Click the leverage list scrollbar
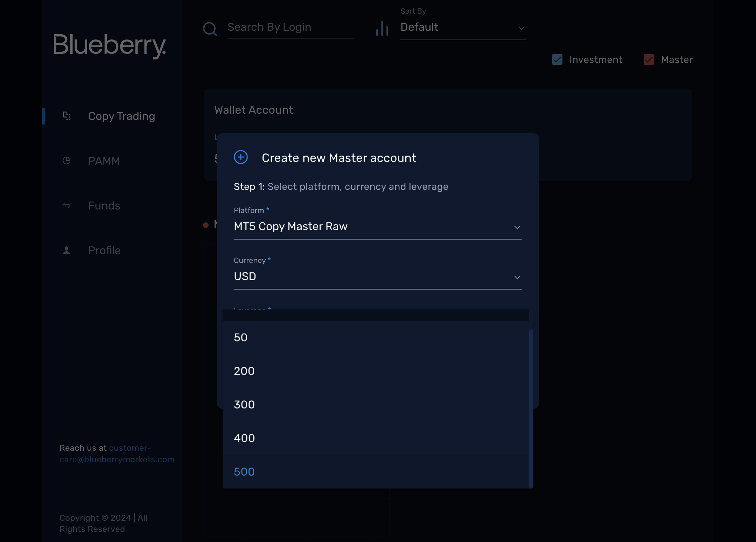The height and width of the screenshot is (542, 756). point(531,408)
